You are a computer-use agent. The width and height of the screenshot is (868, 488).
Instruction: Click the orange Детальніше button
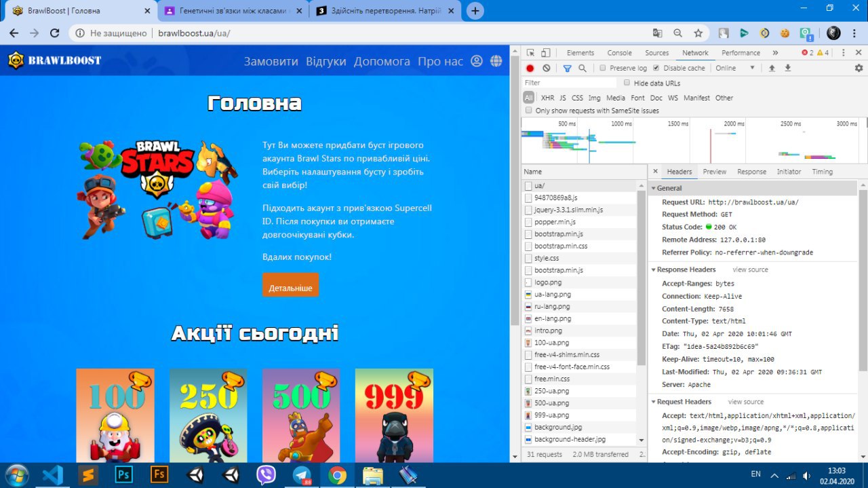(290, 285)
